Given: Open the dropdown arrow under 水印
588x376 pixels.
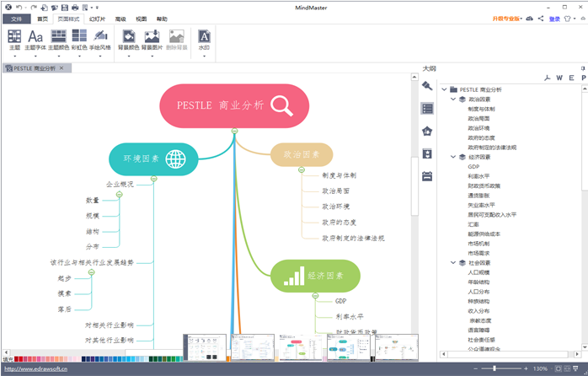Looking at the screenshot, I should (204, 56).
